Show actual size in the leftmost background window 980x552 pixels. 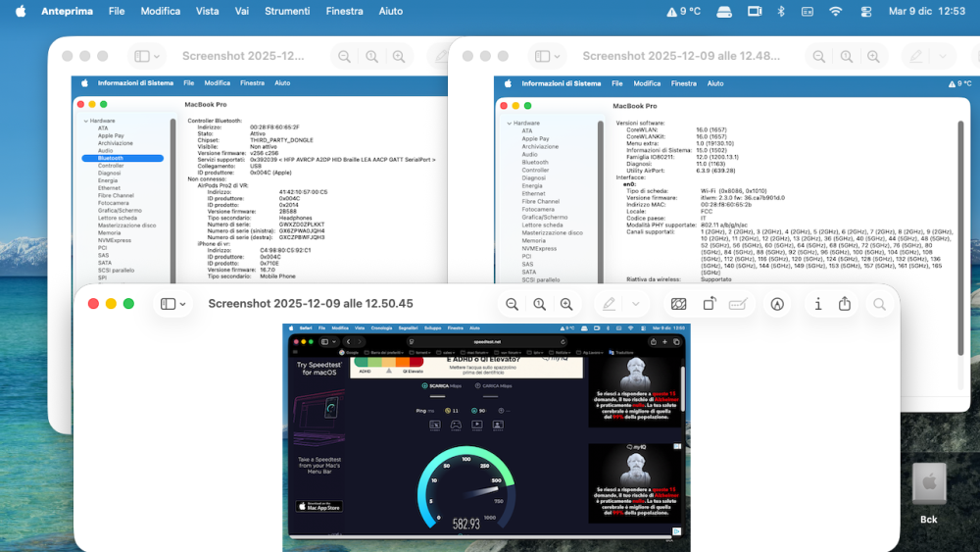click(x=371, y=57)
